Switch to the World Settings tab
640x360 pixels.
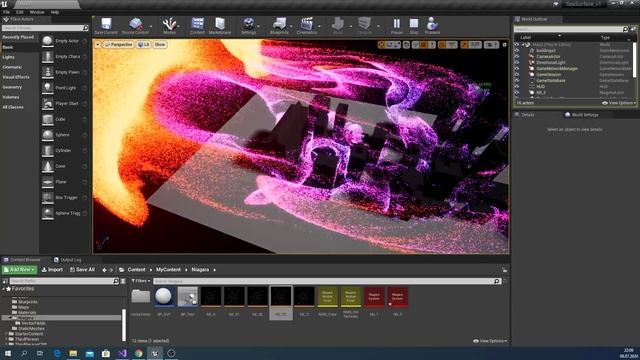(582, 115)
